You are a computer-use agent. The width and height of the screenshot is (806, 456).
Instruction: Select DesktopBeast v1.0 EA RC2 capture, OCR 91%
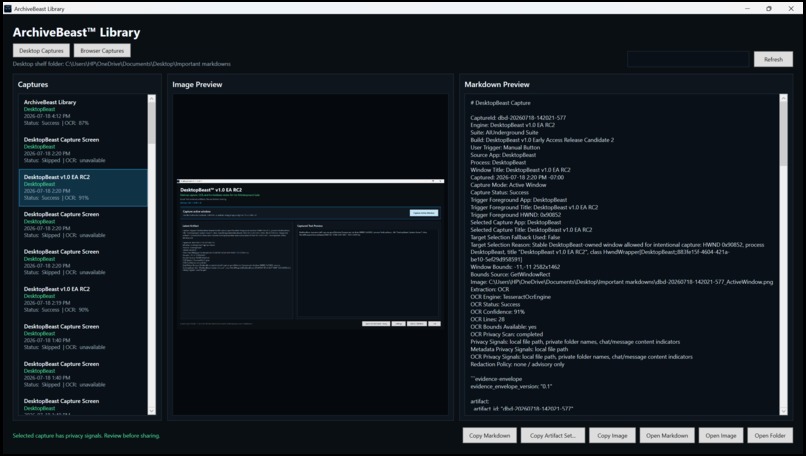coord(83,188)
